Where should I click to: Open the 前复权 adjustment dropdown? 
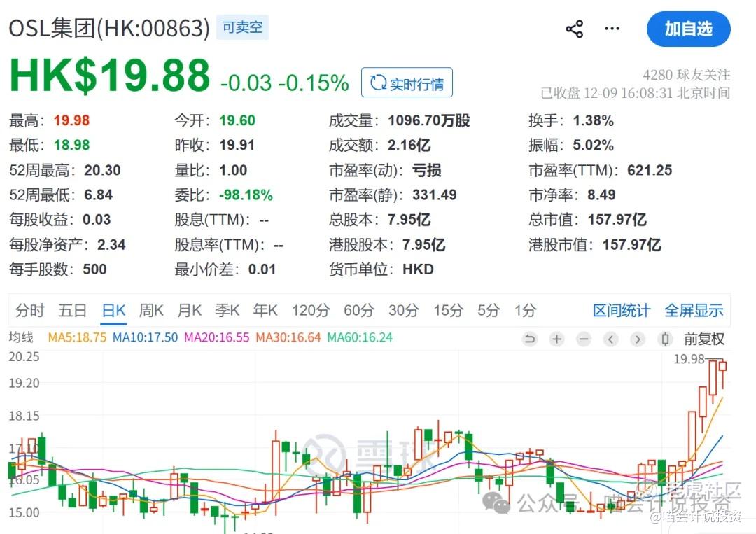coord(704,339)
